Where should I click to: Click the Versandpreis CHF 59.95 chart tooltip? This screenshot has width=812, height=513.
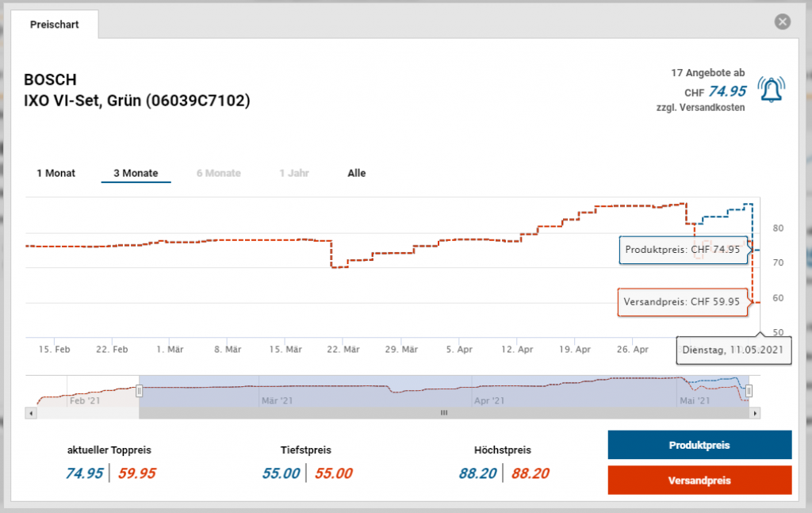tap(682, 301)
